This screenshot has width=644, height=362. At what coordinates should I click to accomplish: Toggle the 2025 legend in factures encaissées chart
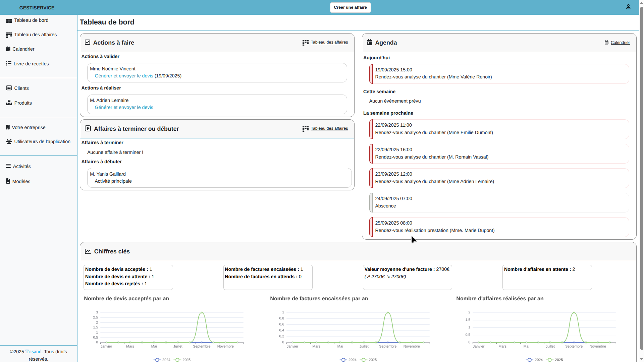pyautogui.click(x=368, y=360)
